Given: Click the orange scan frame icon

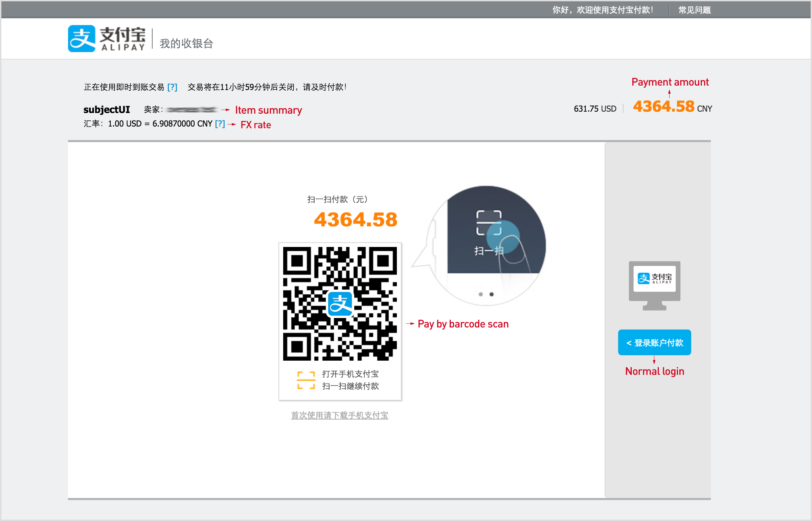Looking at the screenshot, I should (306, 380).
